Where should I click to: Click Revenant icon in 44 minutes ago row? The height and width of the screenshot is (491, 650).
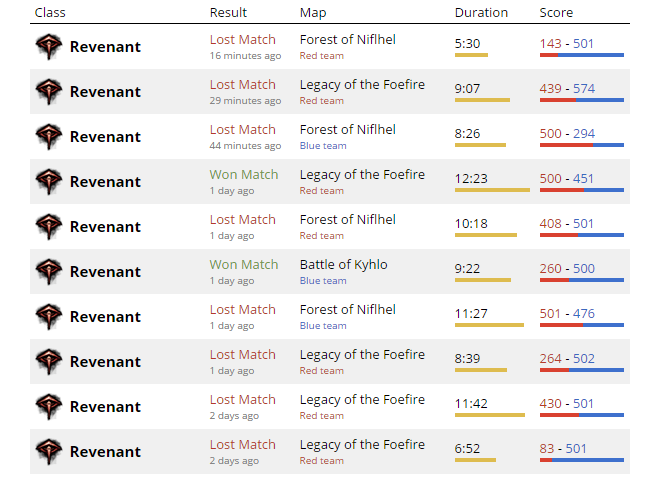(49, 136)
